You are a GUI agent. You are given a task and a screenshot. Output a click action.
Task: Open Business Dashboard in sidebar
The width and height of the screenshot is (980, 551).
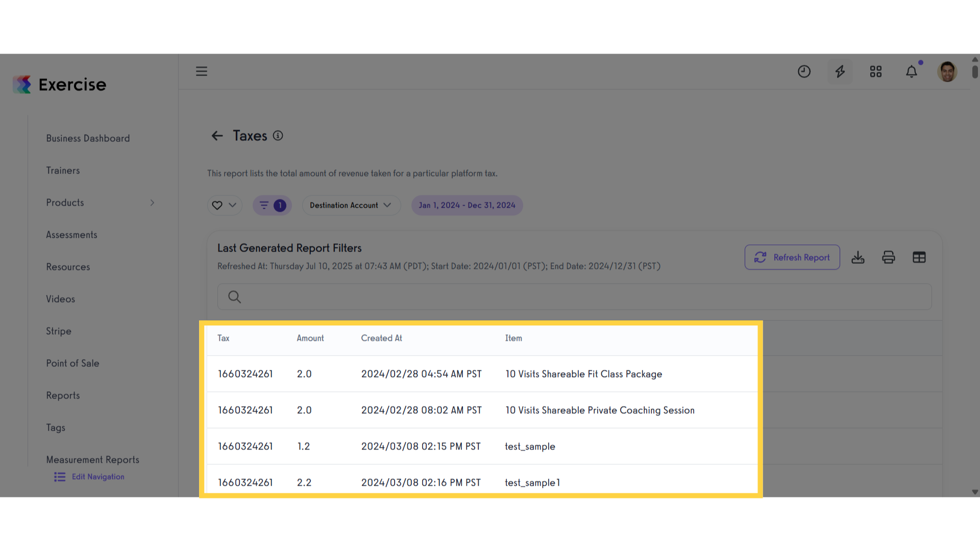pyautogui.click(x=88, y=138)
